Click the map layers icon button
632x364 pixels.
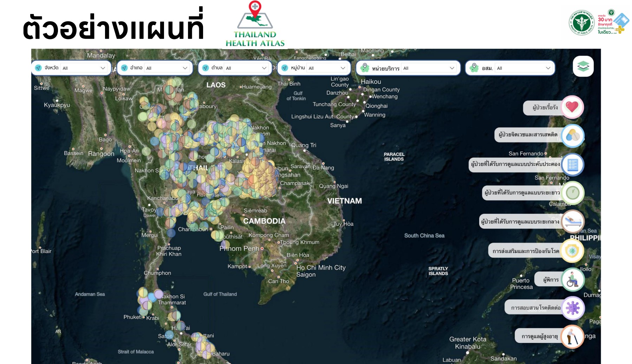583,66
